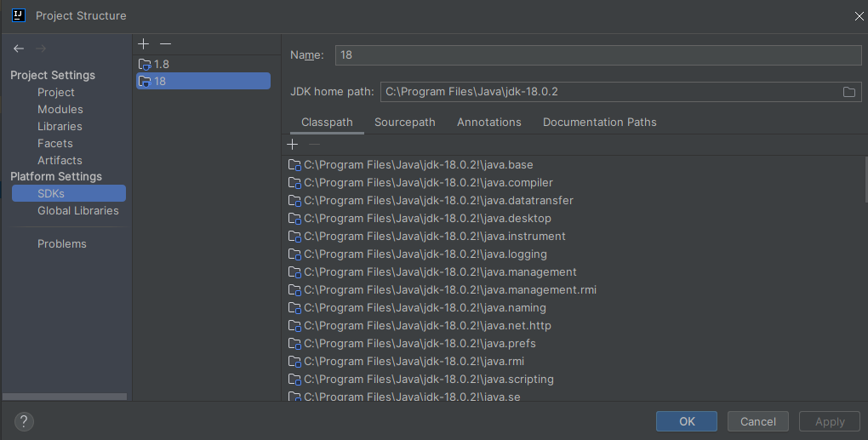Click the classpath list vertical scrollbar

865,180
